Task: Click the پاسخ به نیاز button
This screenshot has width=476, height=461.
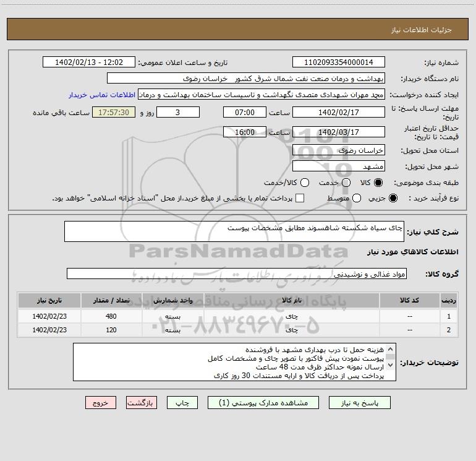Action: [359, 403]
